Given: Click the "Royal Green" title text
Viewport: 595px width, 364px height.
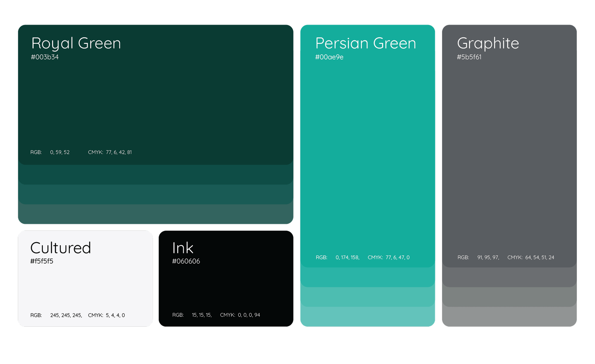Looking at the screenshot, I should (76, 43).
